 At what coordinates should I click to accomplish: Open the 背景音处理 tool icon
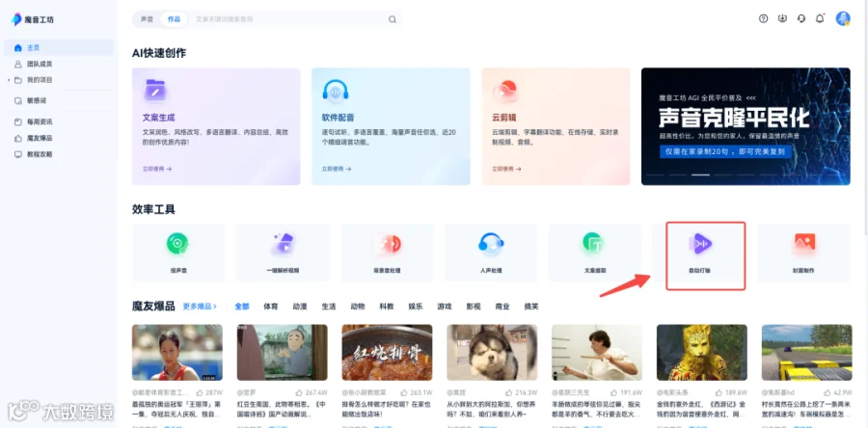[388, 243]
